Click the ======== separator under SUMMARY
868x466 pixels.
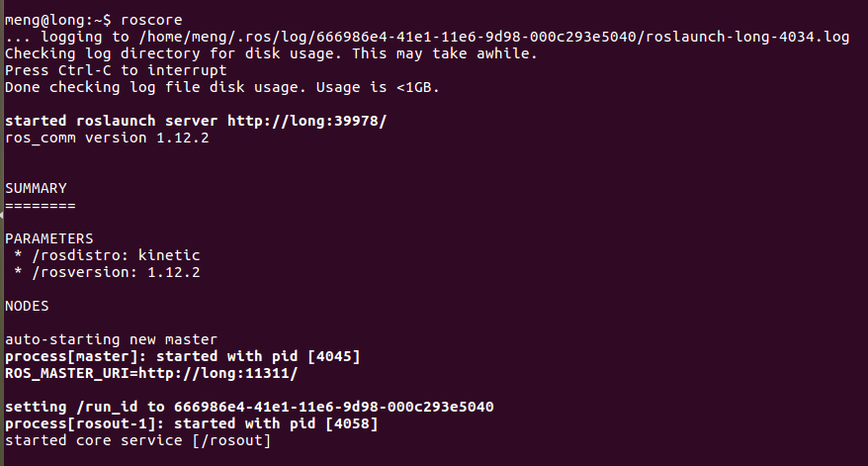coord(40,205)
